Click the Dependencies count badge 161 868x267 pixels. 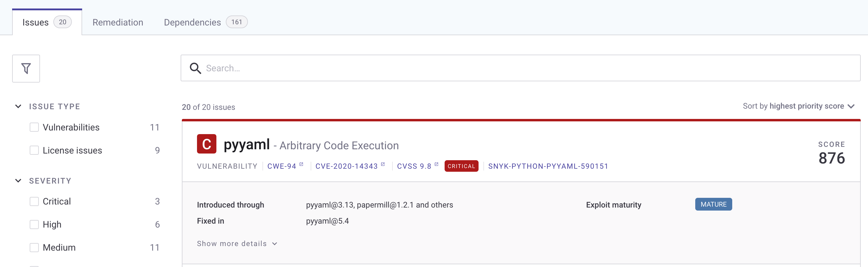(236, 22)
